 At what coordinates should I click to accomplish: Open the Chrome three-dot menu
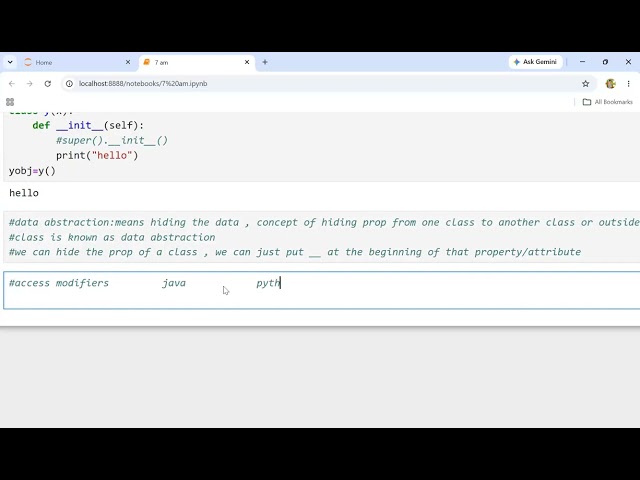tap(629, 84)
